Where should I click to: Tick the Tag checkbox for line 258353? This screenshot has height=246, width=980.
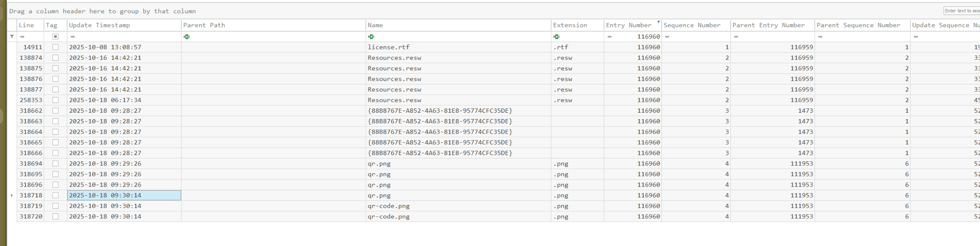tap(55, 100)
